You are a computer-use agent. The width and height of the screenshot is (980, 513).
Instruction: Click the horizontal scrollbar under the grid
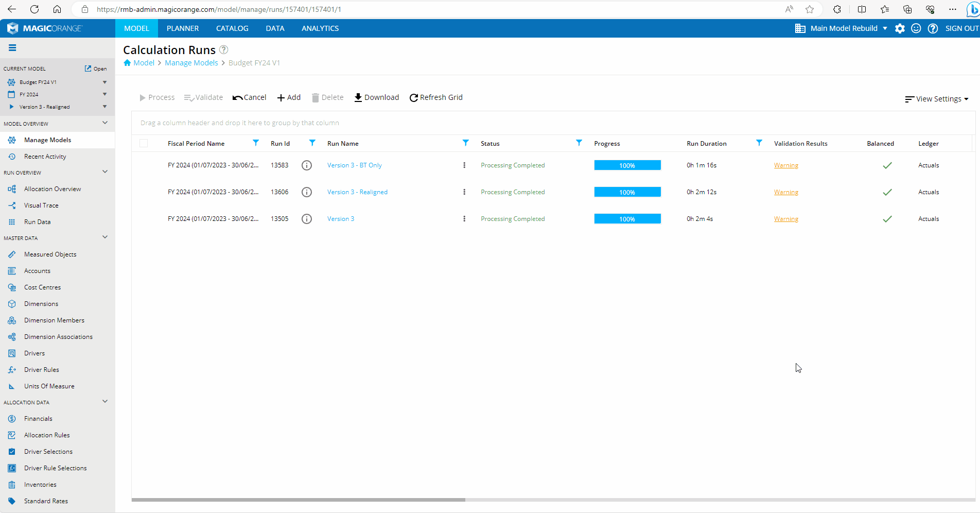point(299,500)
